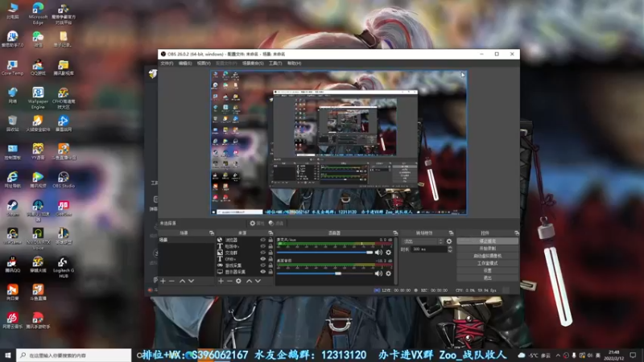Pop out the 控件 dock panel

coord(517,232)
